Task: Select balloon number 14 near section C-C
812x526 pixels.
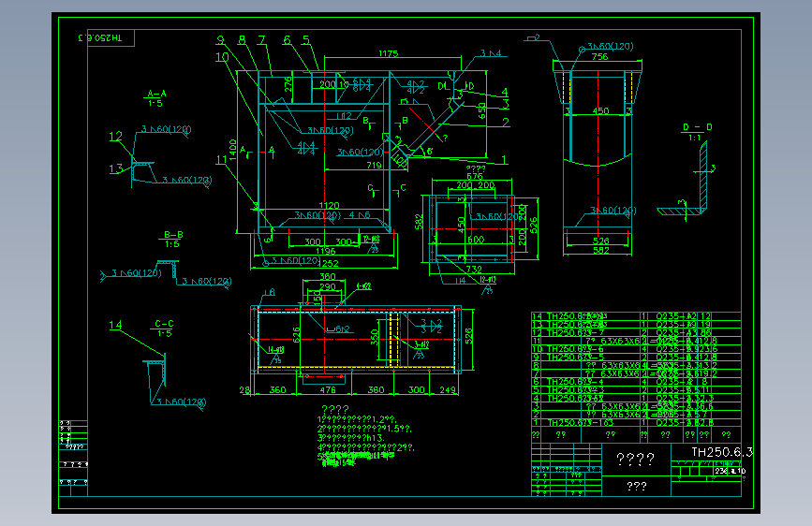Action: pyautogui.click(x=115, y=325)
